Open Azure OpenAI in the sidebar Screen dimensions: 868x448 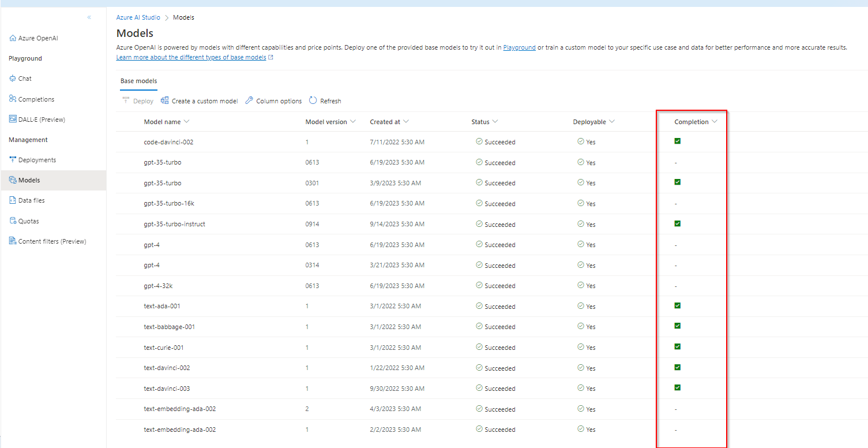pos(38,38)
